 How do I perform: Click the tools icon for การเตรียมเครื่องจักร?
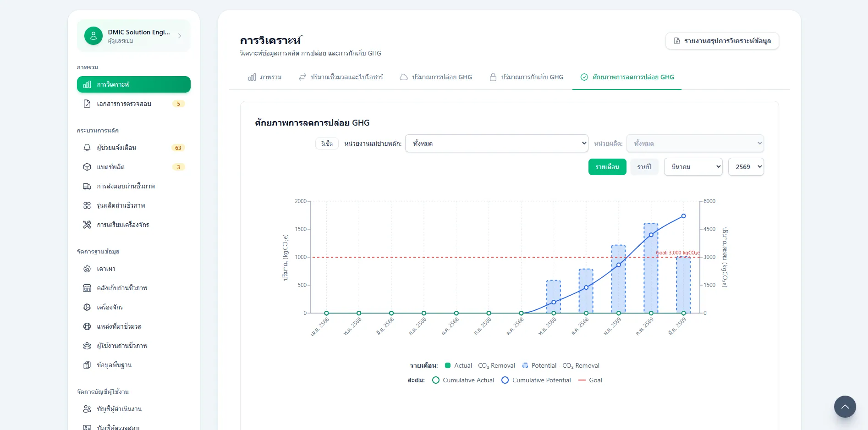click(87, 225)
